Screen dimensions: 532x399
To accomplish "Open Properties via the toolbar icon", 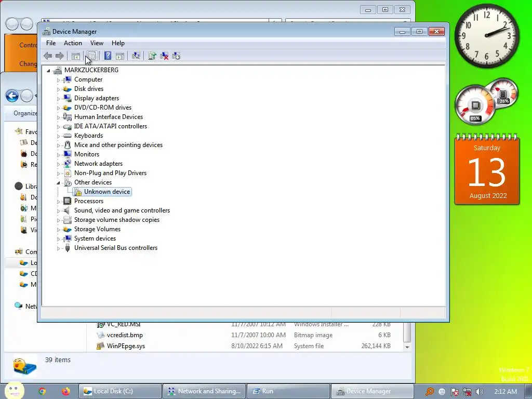I will (91, 56).
